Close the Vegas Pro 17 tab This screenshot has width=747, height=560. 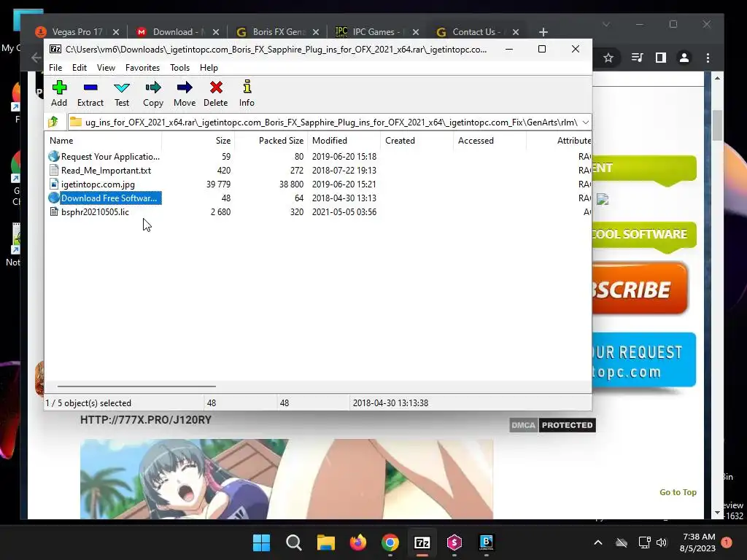click(116, 32)
